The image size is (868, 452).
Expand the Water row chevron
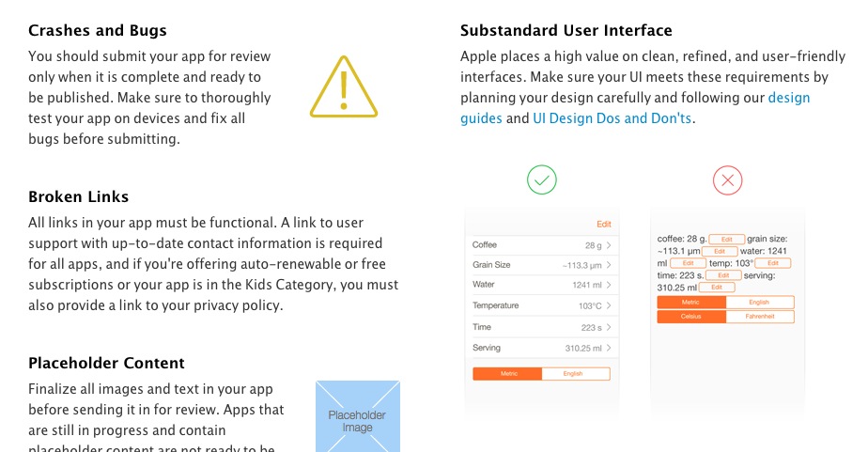(x=609, y=285)
